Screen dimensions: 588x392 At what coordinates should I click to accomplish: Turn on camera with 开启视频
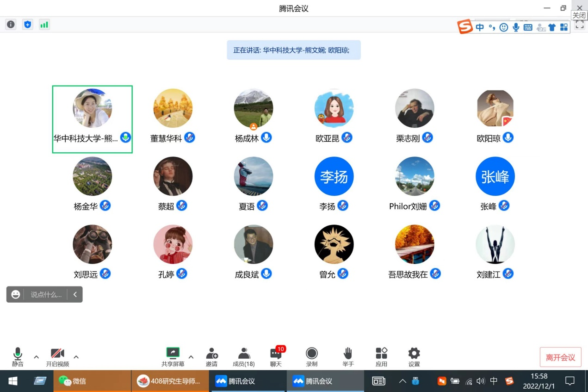pos(57,357)
